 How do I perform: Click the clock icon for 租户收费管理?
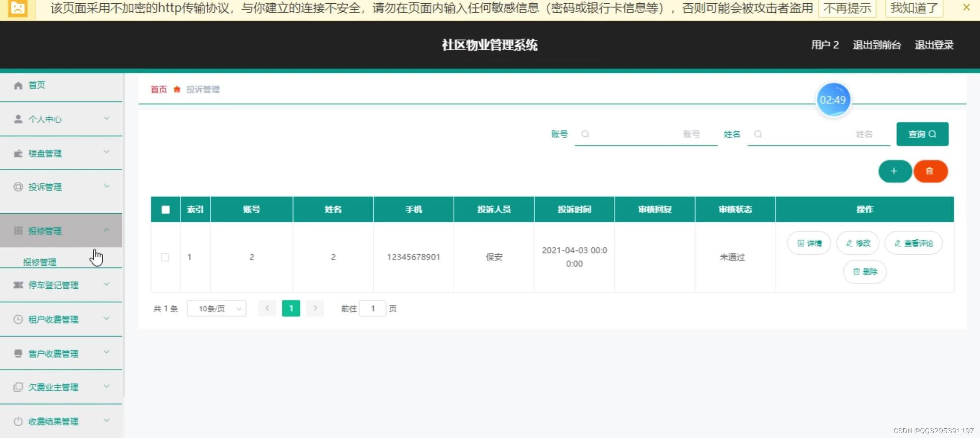click(18, 319)
